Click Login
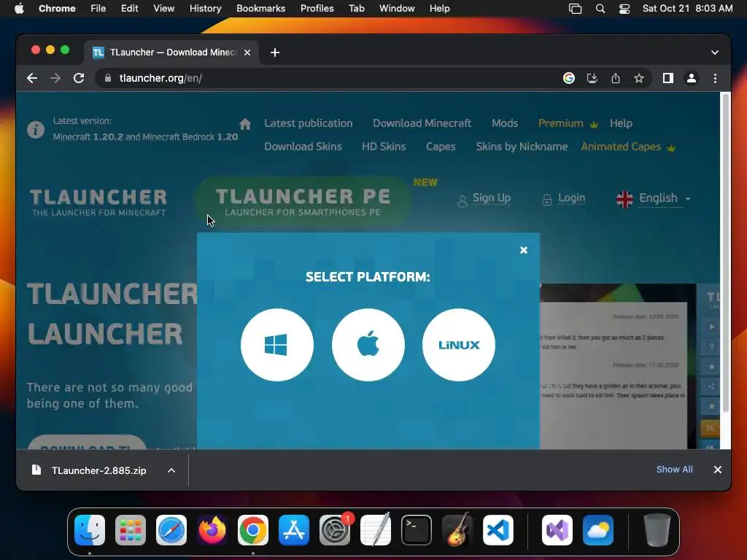747x560 pixels. (571, 198)
